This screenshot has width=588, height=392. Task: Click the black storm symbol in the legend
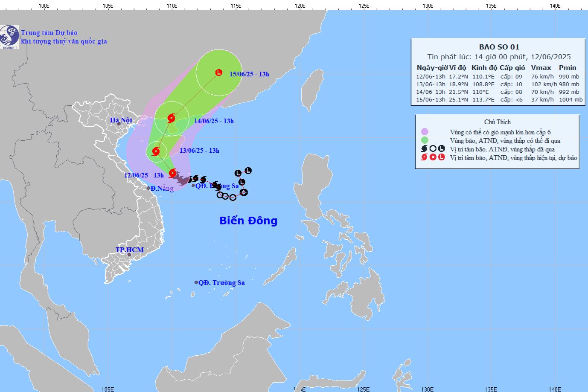[x=424, y=149]
